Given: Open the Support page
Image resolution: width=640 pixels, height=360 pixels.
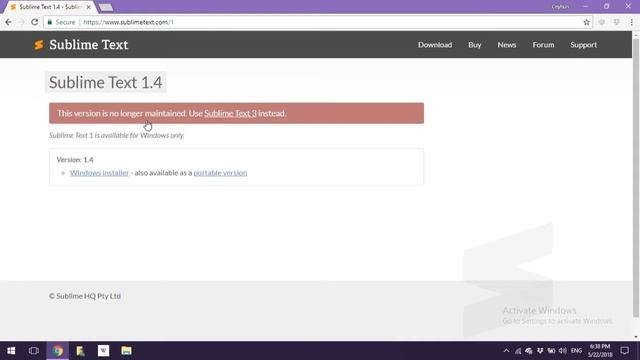Looking at the screenshot, I should 583,45.
